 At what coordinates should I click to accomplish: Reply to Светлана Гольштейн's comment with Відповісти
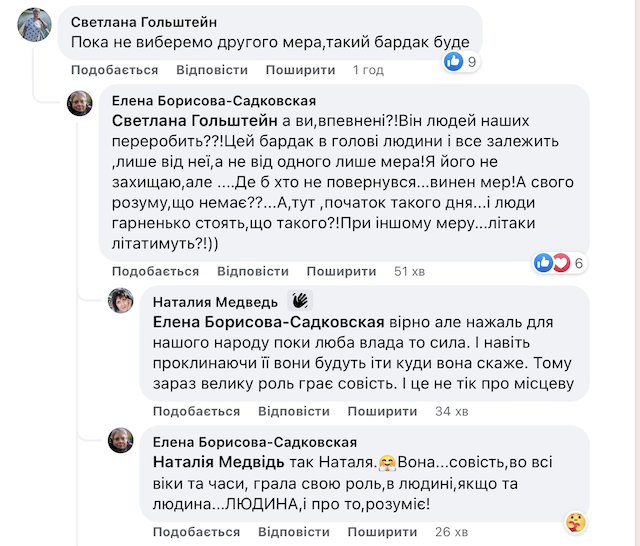click(x=212, y=70)
